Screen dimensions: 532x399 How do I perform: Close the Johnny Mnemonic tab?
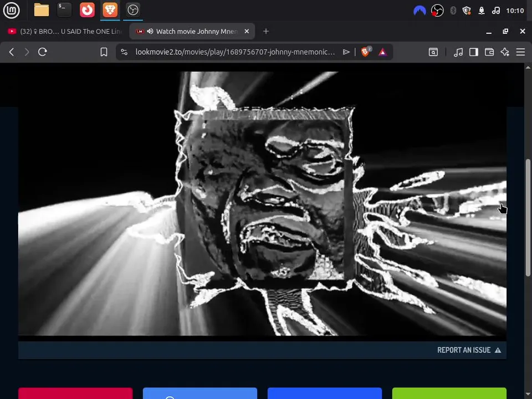[247, 31]
